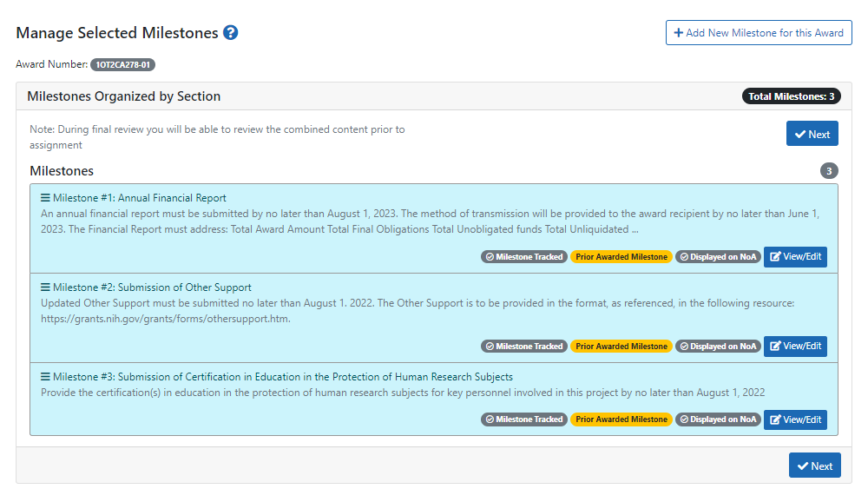The height and width of the screenshot is (502, 868).
Task: Click the Milestones subheading above the list
Action: coord(62,170)
